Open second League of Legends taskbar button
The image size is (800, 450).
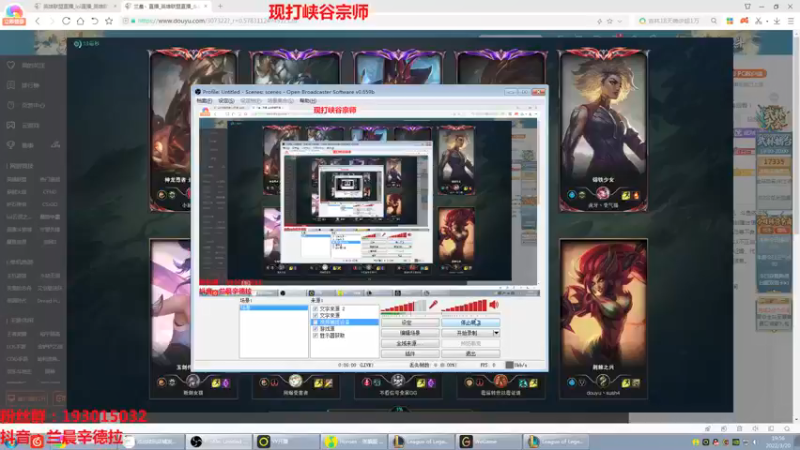click(556, 441)
